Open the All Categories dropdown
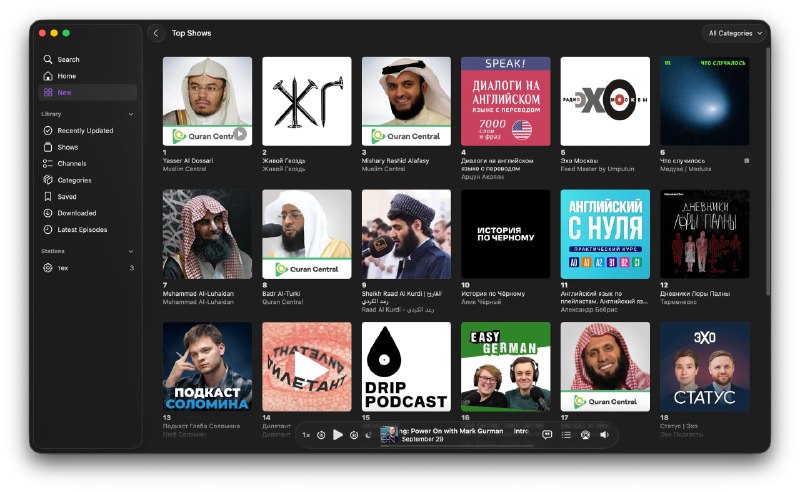800x492 pixels. point(735,33)
